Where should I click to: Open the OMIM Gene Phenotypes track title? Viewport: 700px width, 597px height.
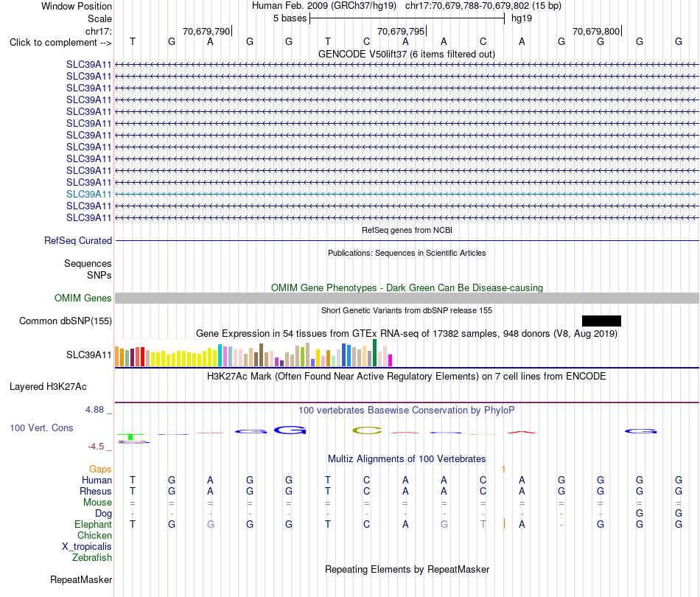(407, 287)
